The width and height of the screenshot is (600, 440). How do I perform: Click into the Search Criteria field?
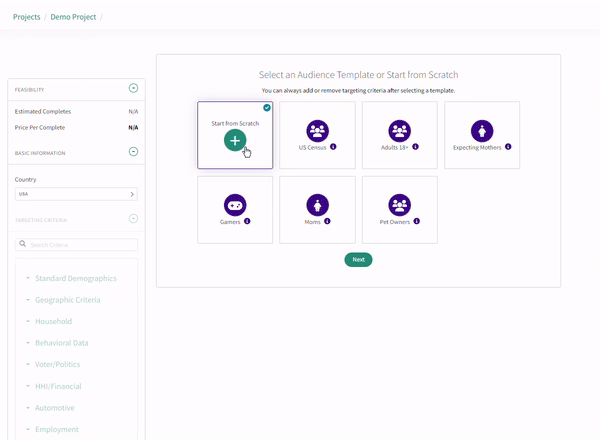point(76,244)
